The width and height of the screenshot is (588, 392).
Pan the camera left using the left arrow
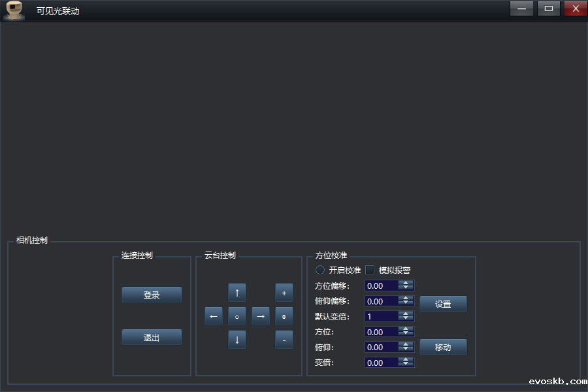213,316
